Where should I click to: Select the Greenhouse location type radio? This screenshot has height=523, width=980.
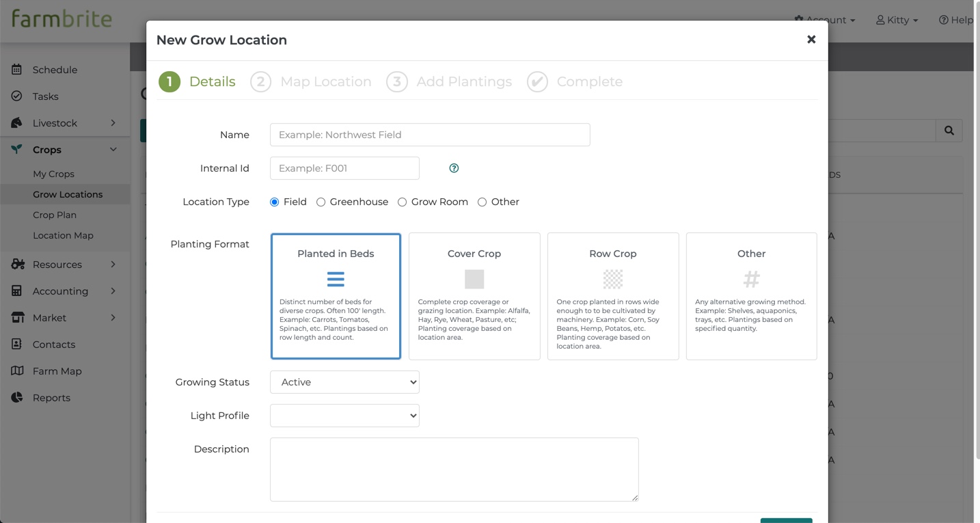pyautogui.click(x=321, y=202)
